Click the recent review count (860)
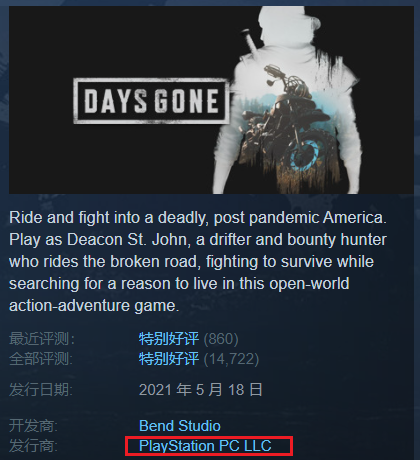 (x=221, y=339)
